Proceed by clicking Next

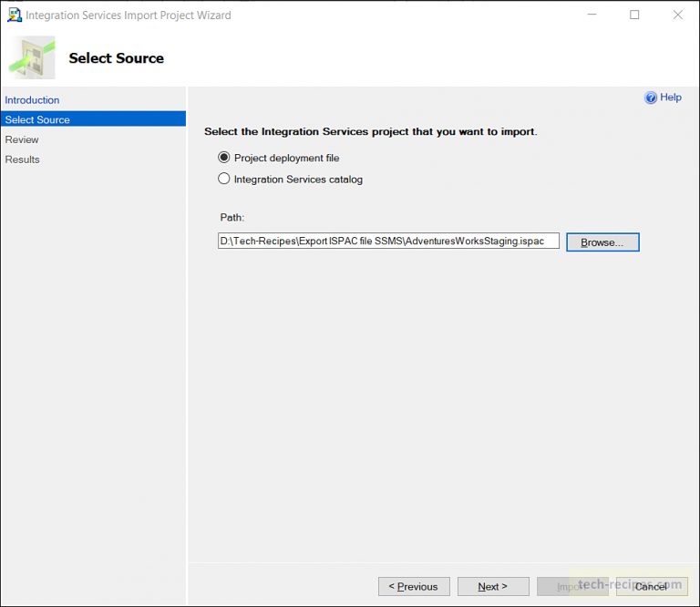tap(492, 586)
